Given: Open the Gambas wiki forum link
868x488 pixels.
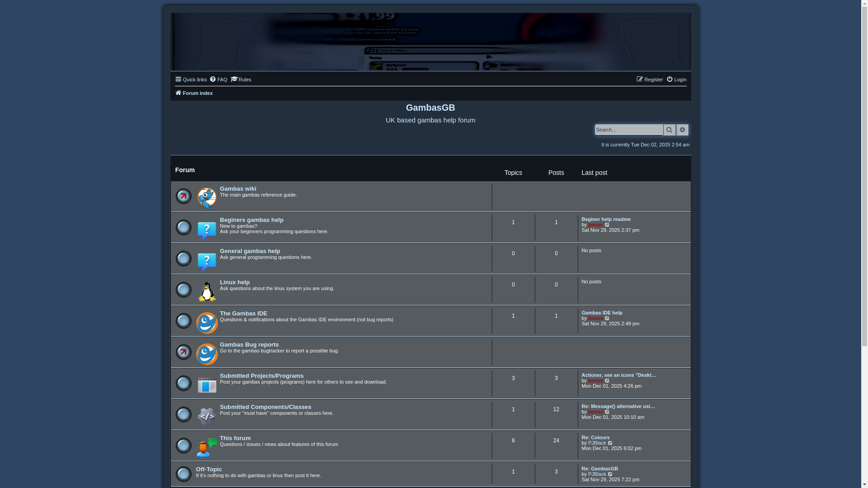Looking at the screenshot, I should [x=238, y=189].
